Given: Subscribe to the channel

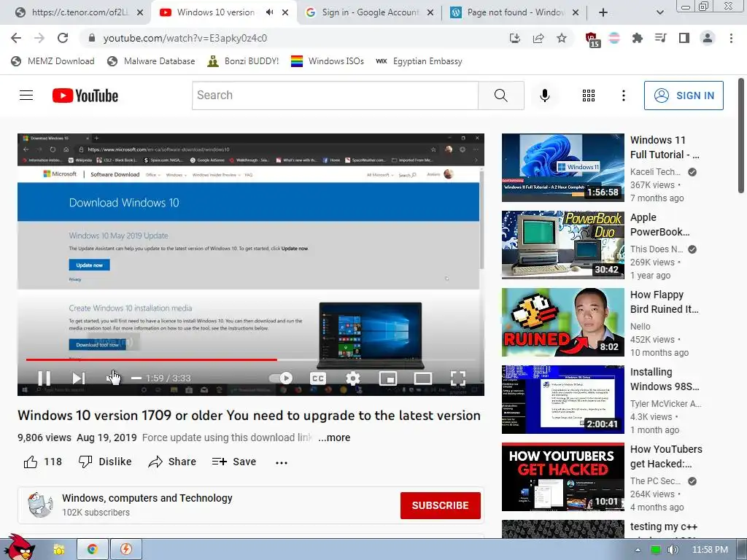Looking at the screenshot, I should [440, 505].
